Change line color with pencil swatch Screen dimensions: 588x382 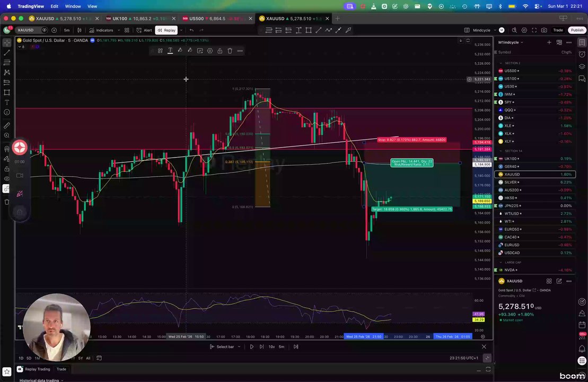pyautogui.click(x=180, y=50)
